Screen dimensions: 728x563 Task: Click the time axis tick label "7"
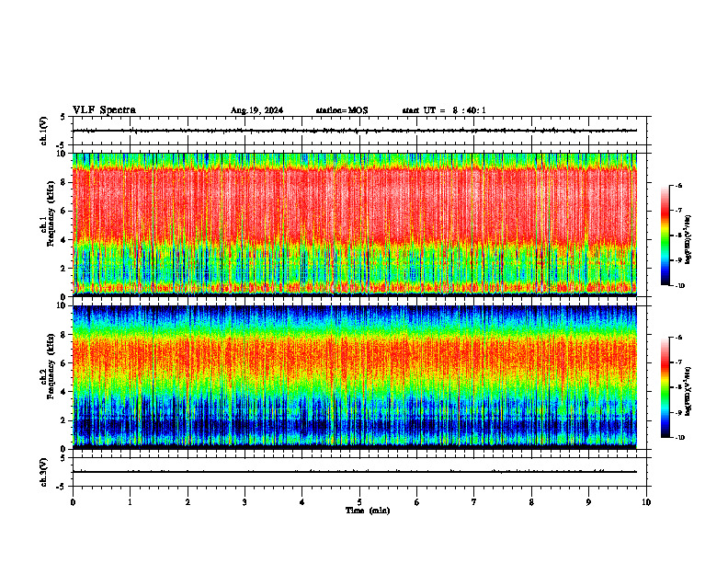474,502
